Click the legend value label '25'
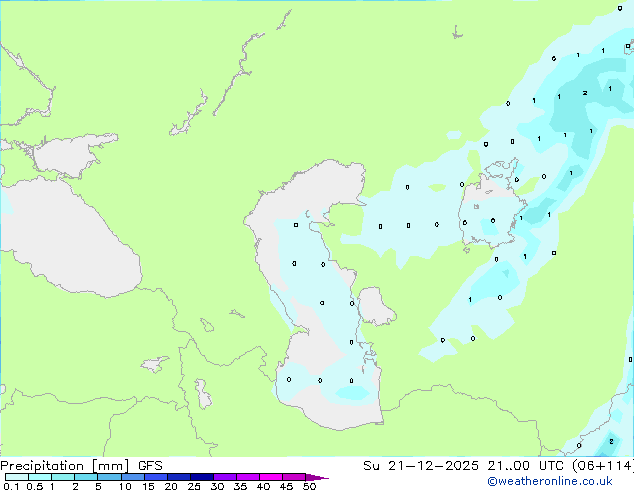Image resolution: width=634 pixels, height=490 pixels. click(x=194, y=486)
